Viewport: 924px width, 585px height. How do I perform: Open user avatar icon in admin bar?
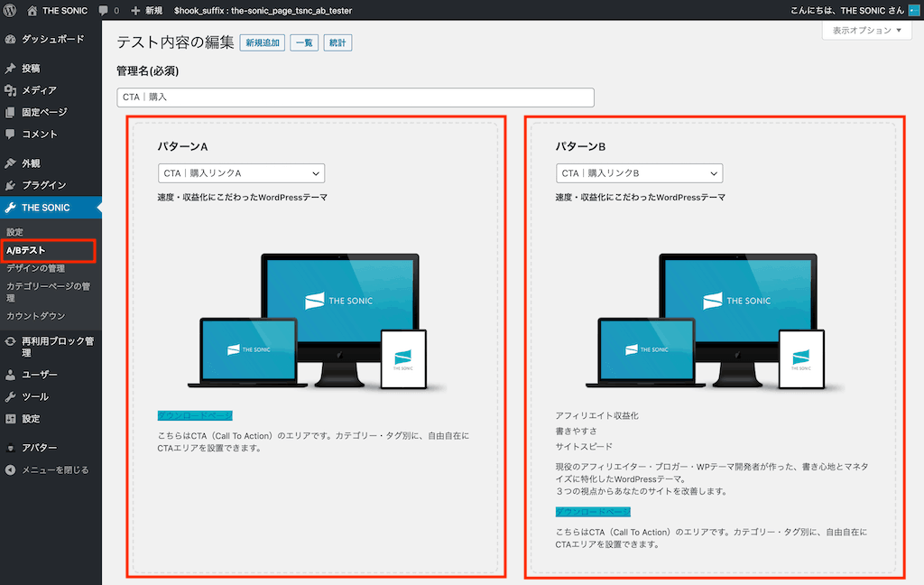[913, 10]
